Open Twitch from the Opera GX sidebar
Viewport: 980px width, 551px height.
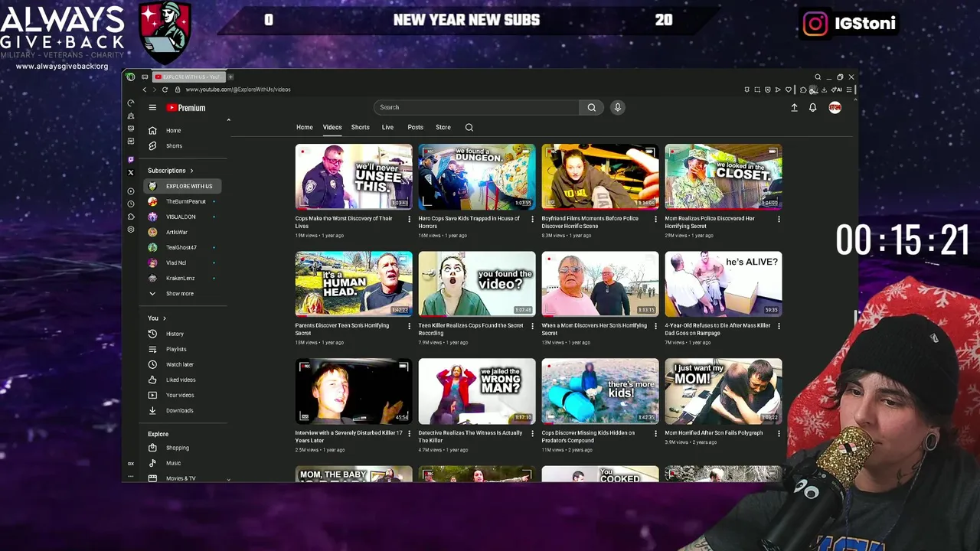131,159
